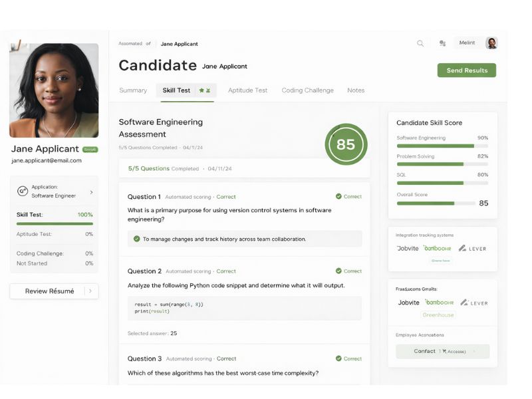Click the user-management icon beside search

(442, 42)
